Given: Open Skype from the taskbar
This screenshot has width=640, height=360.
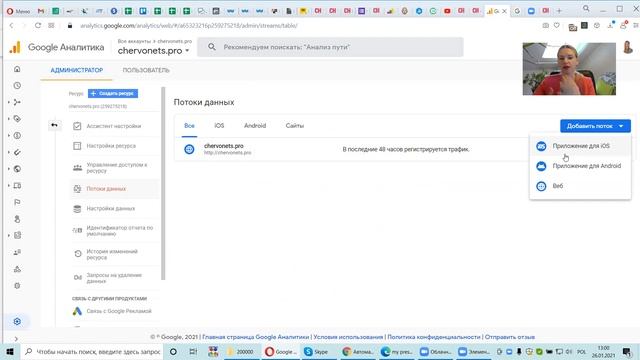Looking at the screenshot, I should [x=316, y=351].
